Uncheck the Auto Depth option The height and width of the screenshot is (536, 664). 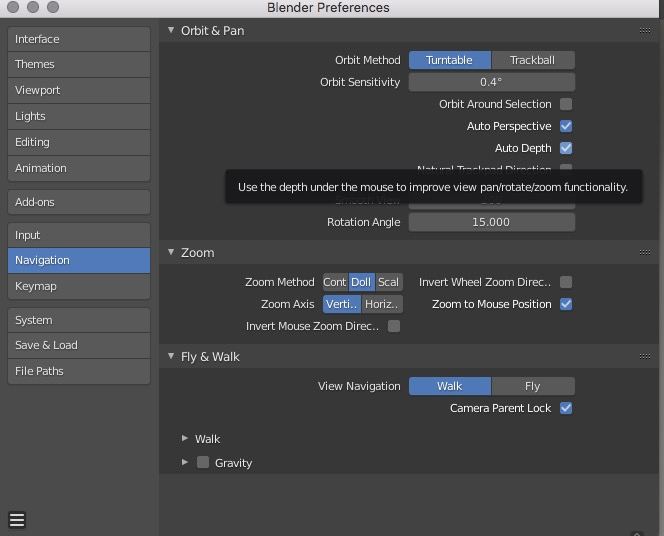coord(566,148)
